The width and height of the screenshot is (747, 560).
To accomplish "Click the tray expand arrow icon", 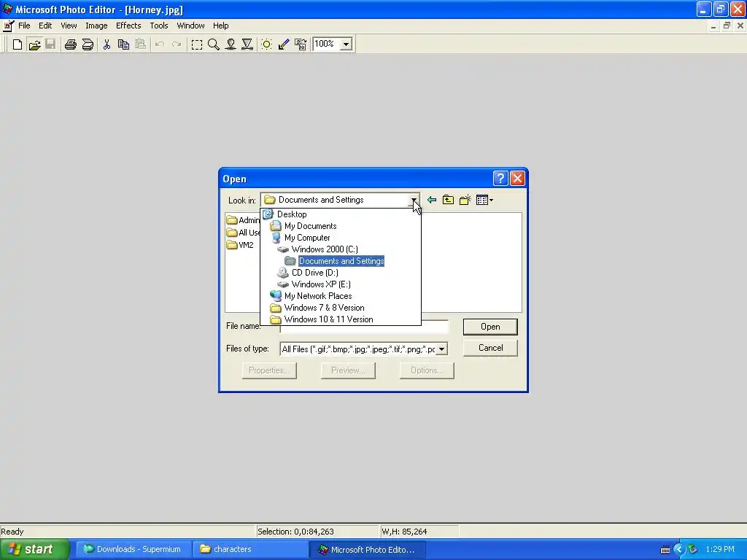I will point(679,550).
